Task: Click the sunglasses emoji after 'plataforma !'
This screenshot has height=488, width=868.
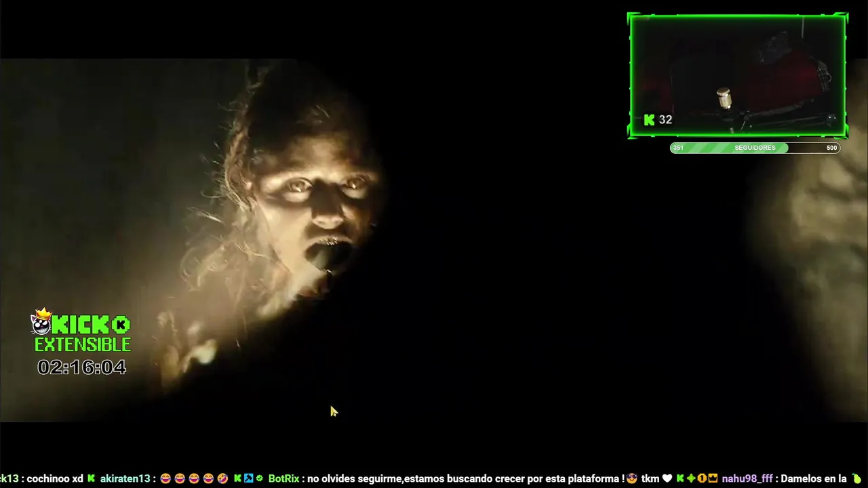Action: tap(632, 479)
